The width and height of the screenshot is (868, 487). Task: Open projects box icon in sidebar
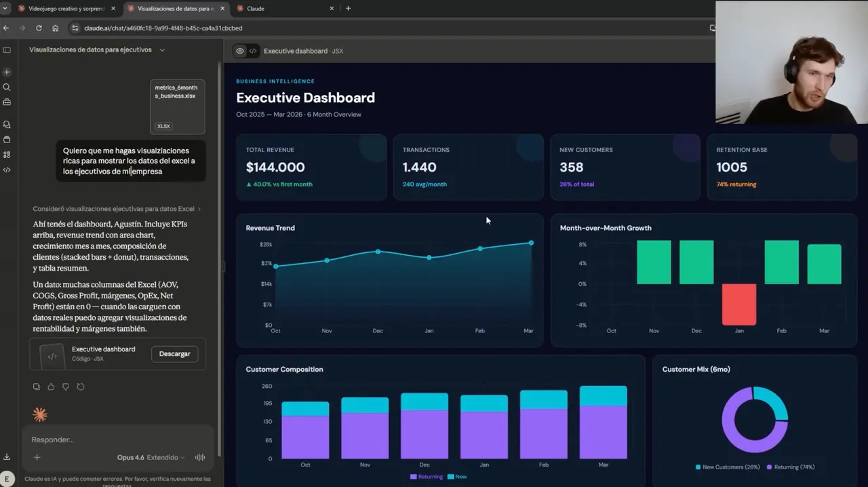[x=7, y=140]
